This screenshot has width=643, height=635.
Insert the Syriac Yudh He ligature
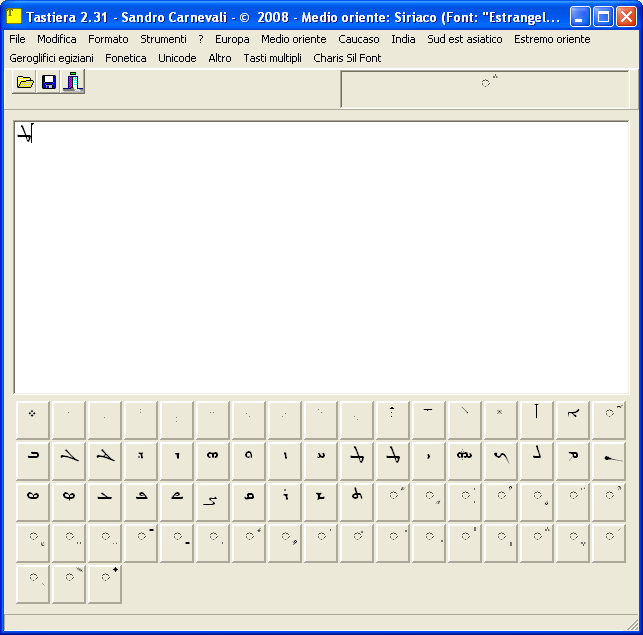465,461
